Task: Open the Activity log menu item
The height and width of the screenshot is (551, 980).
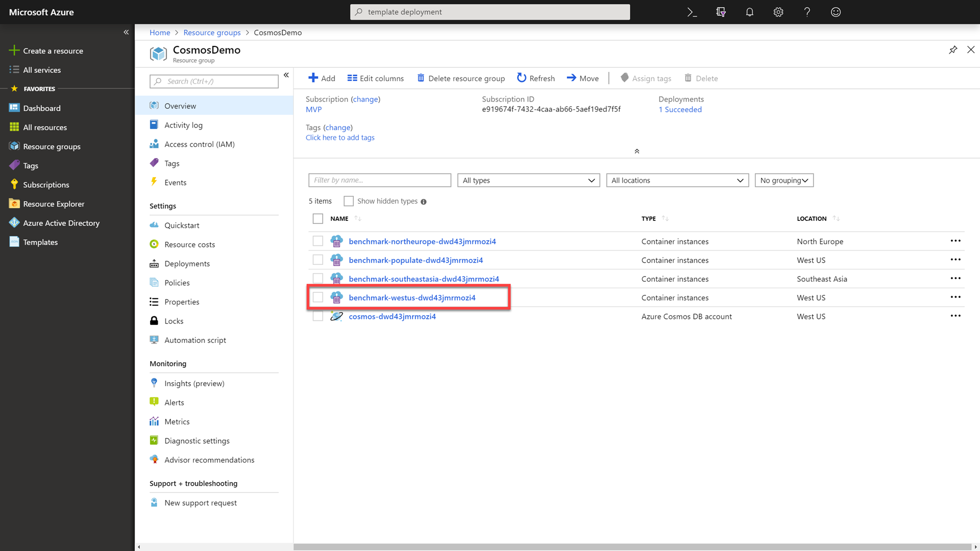Action: [x=183, y=124]
